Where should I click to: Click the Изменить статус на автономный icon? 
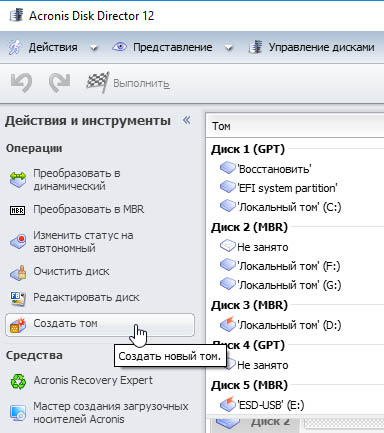18,241
